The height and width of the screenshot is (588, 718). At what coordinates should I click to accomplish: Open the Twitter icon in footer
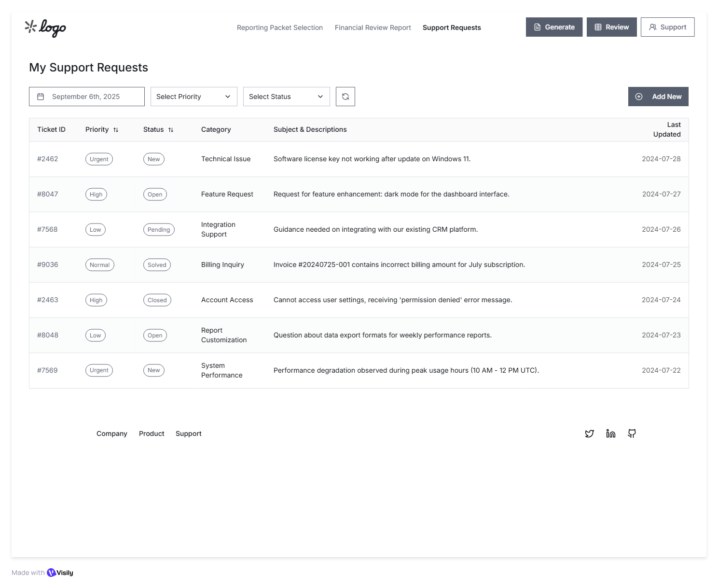(x=589, y=434)
